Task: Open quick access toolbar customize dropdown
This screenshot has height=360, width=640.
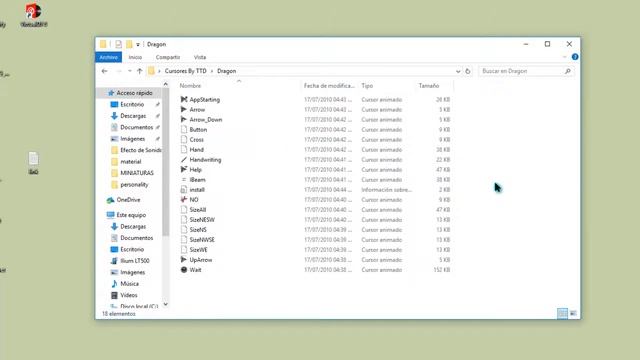Action: [x=138, y=44]
